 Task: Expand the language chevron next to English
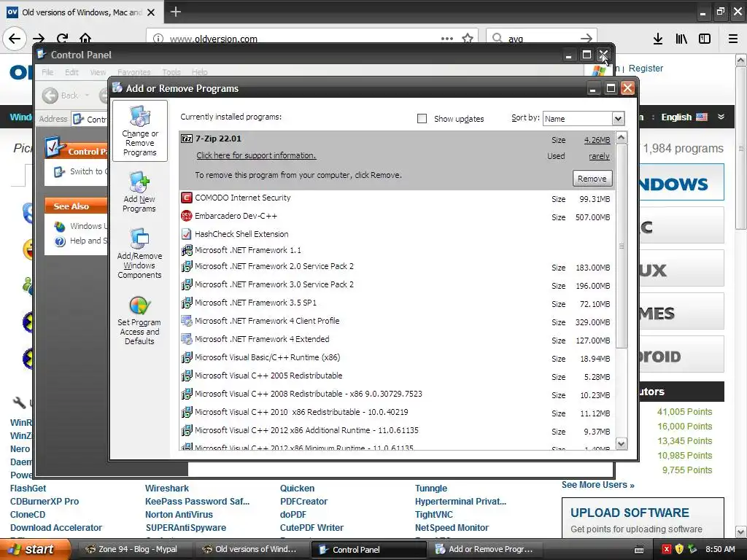point(721,117)
